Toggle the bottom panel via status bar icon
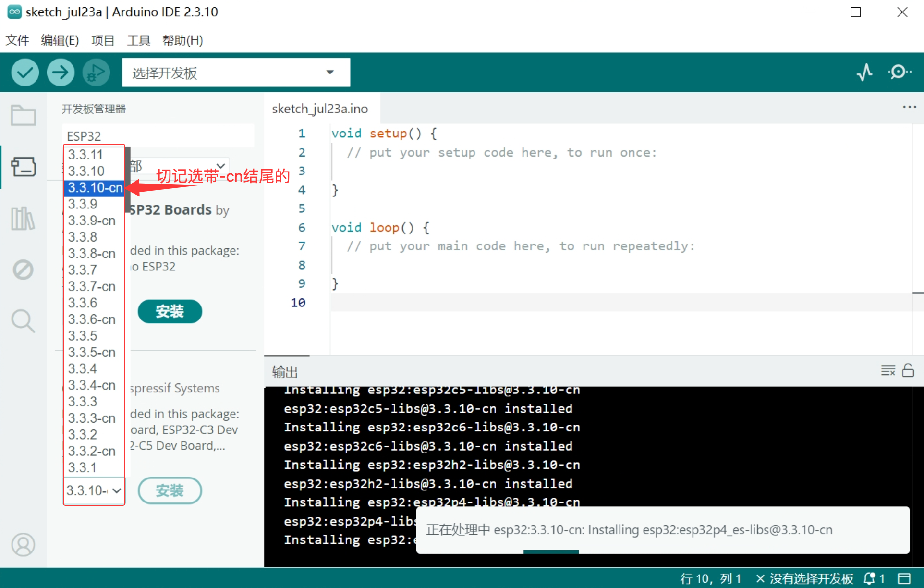This screenshot has width=924, height=588. 904,578
